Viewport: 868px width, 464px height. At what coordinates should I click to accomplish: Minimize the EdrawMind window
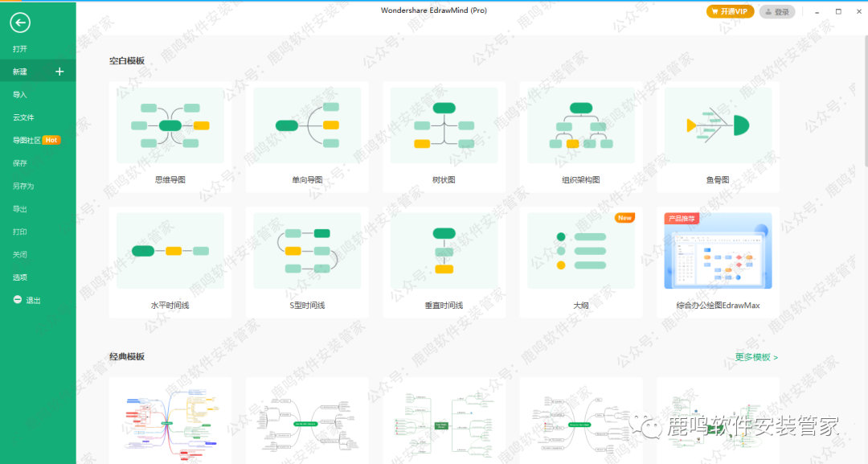pyautogui.click(x=817, y=11)
